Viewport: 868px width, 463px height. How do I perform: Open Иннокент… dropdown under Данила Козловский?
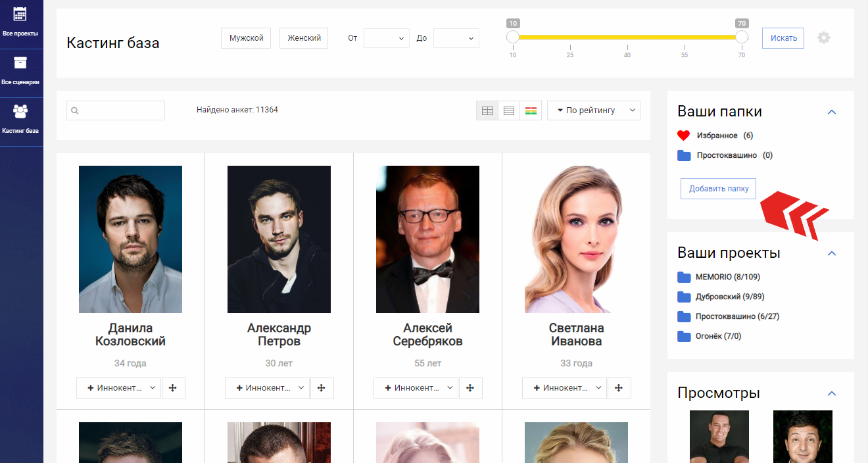click(119, 388)
